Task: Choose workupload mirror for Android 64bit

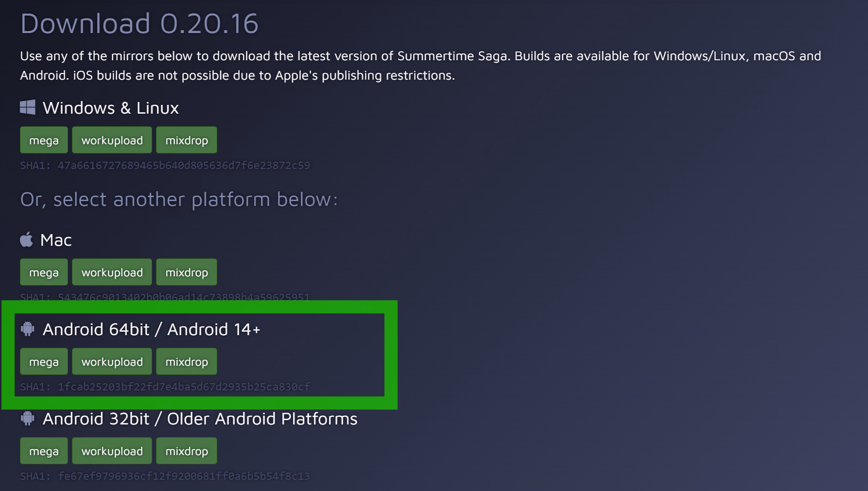Action: point(112,362)
